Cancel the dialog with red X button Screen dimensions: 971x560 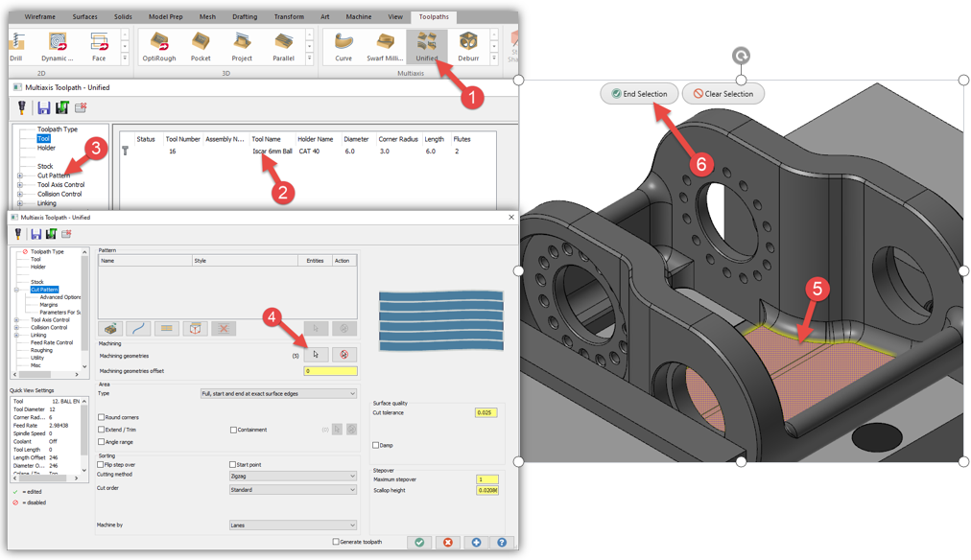pyautogui.click(x=448, y=542)
